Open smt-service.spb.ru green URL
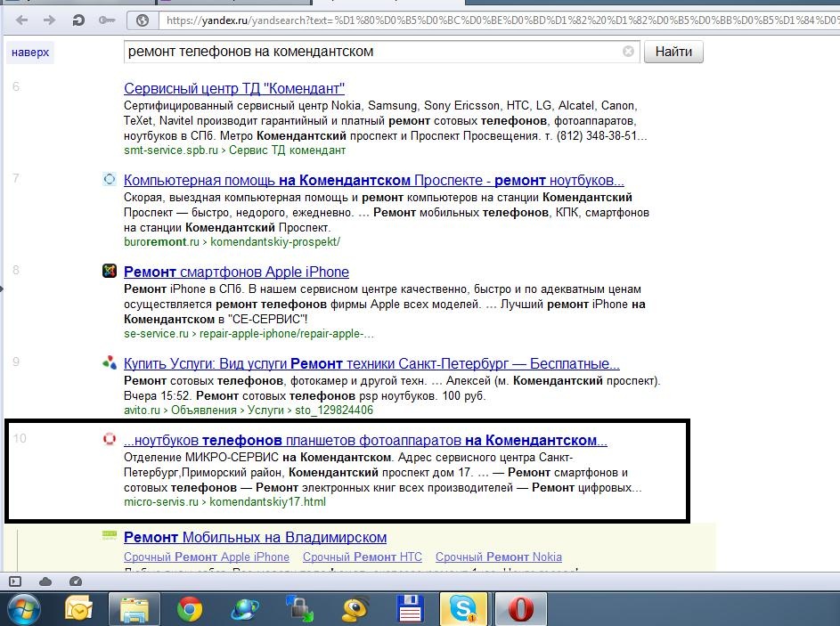Screen dimensions: 840x626 point(234,150)
